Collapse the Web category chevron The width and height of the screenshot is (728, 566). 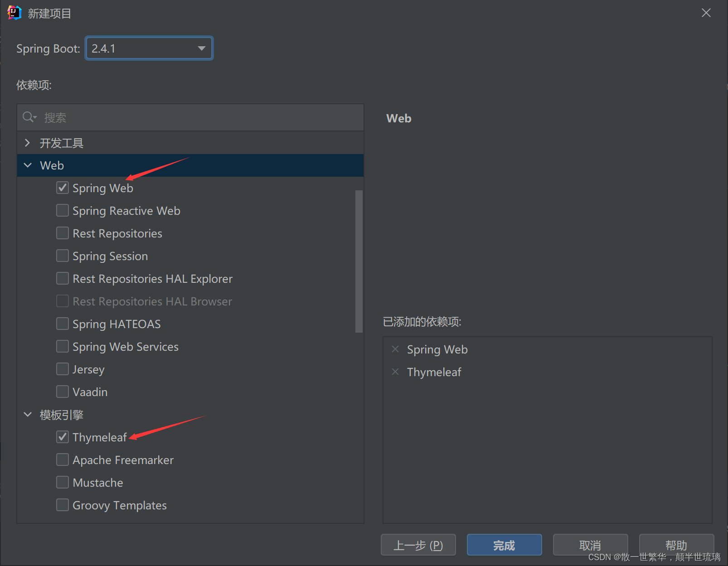click(x=28, y=165)
